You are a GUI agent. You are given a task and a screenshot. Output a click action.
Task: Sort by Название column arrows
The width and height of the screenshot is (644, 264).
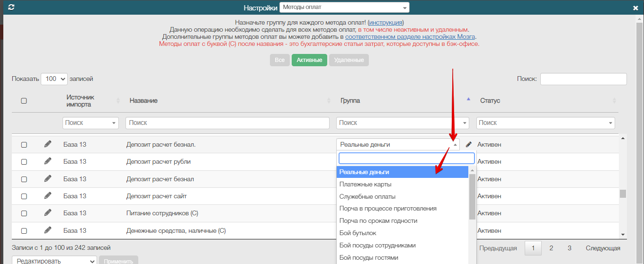pyautogui.click(x=329, y=101)
